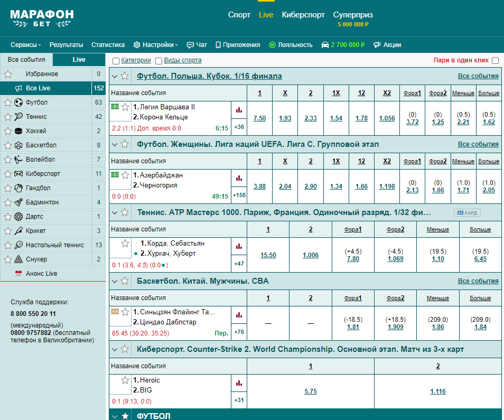
Task: Open the Лояльность link
Action: pos(291,45)
